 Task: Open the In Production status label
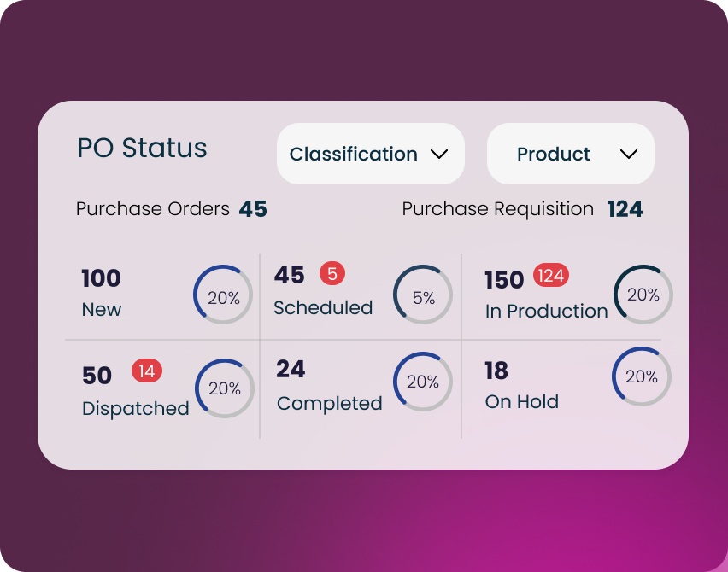pos(546,311)
